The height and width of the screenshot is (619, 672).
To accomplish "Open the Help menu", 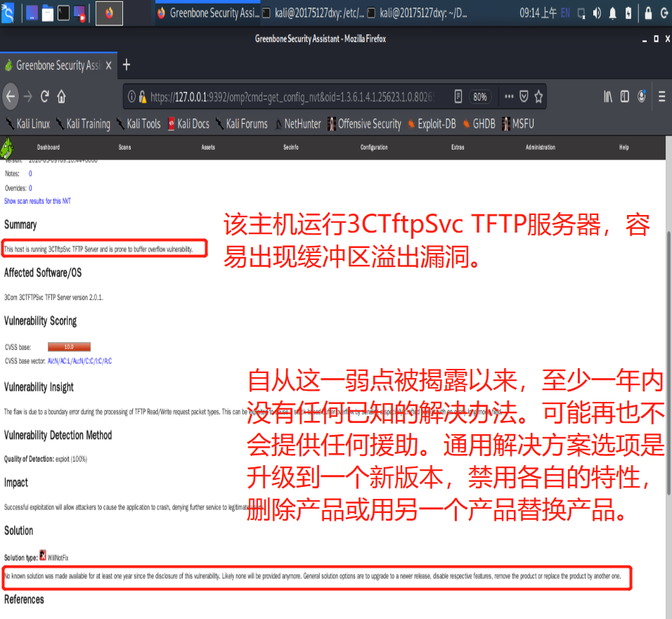I will 624,148.
